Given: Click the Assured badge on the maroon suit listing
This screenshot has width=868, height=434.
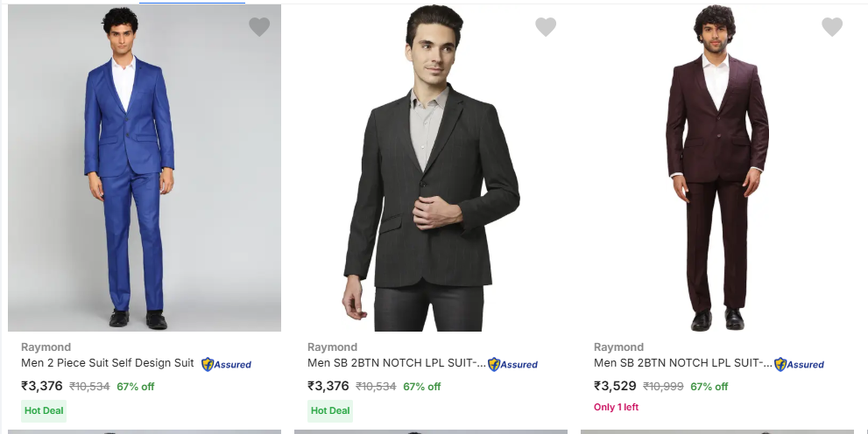Looking at the screenshot, I should point(799,364).
